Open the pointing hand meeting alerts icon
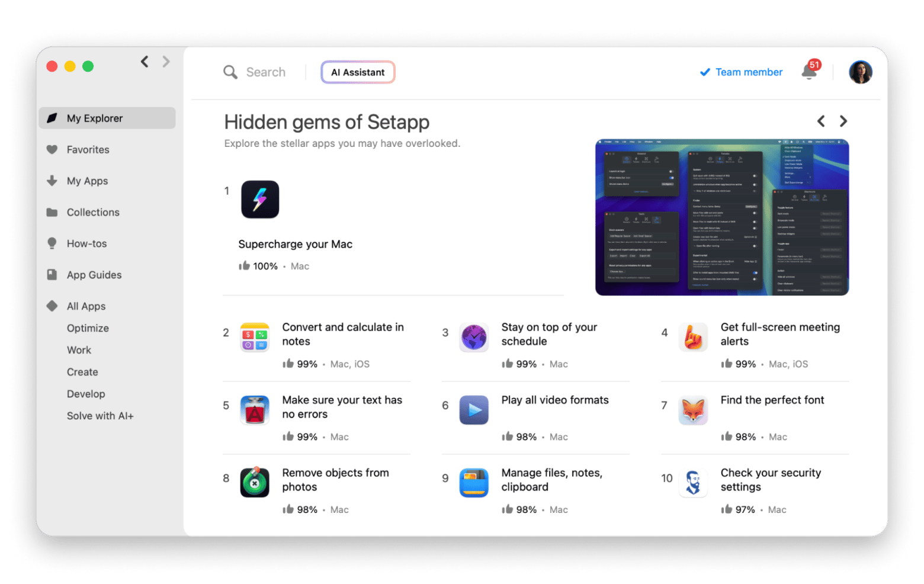 [x=693, y=337]
